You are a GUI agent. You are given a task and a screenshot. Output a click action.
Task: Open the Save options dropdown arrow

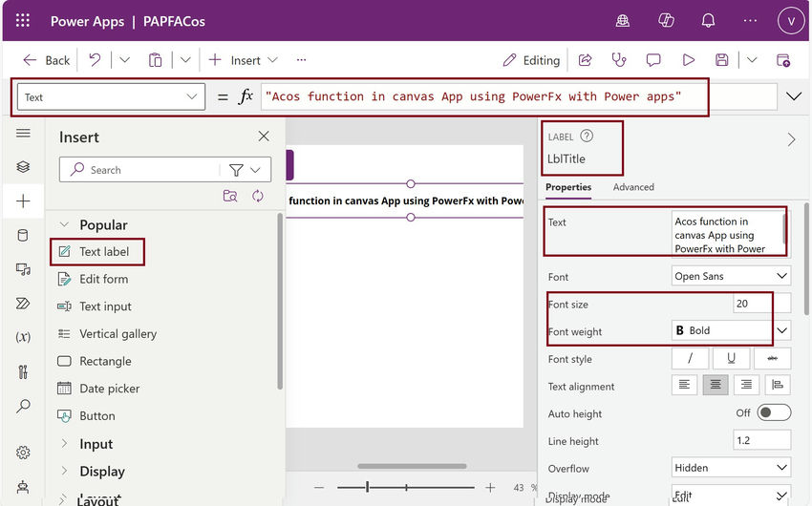point(752,60)
